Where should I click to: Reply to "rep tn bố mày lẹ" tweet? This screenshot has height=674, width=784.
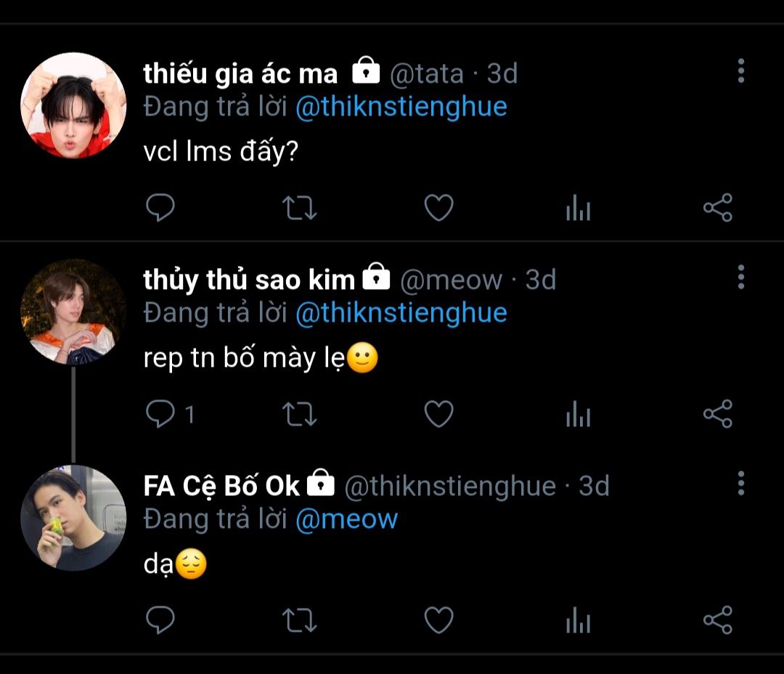(160, 414)
